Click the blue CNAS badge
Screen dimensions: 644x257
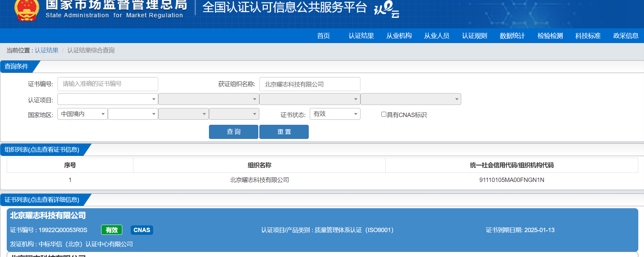142,230
